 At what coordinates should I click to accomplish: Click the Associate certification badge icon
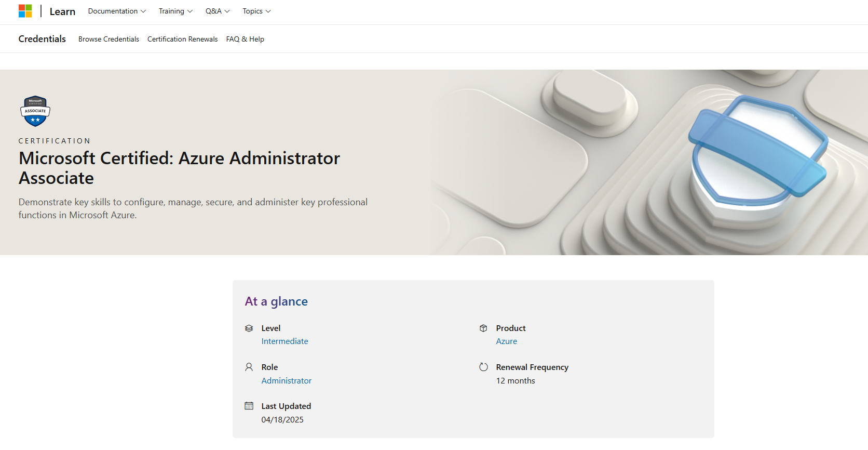tap(35, 111)
